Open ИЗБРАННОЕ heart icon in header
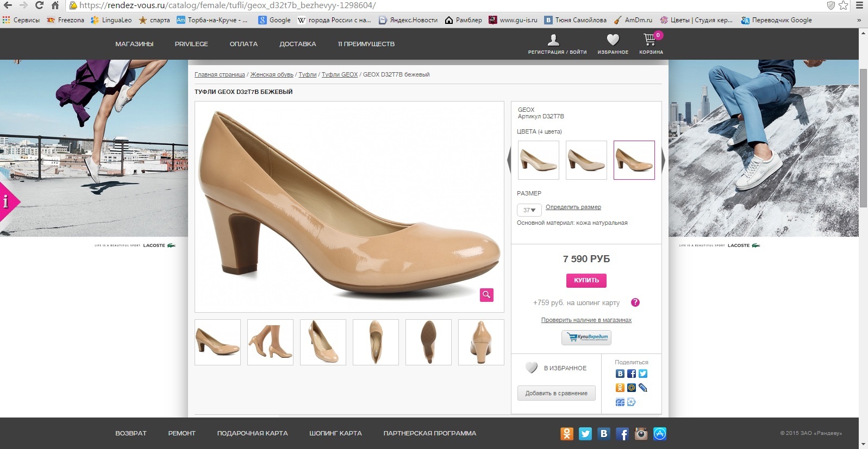Image resolution: width=868 pixels, height=449 pixels. [x=613, y=40]
